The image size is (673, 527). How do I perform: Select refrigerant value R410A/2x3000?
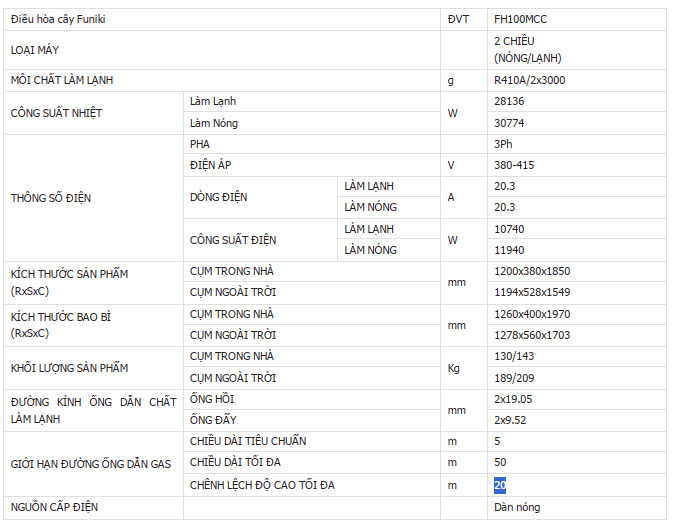pos(529,80)
